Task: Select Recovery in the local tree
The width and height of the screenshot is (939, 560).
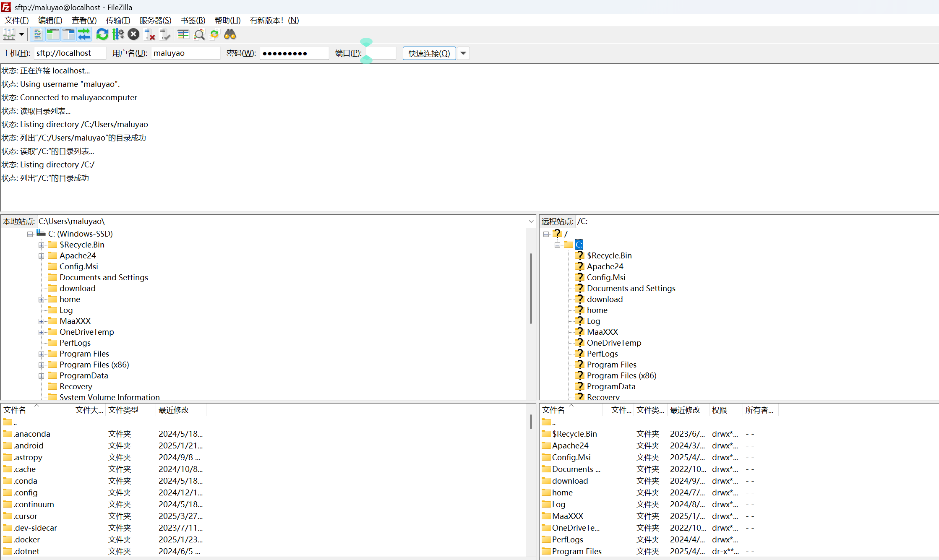Action: (76, 386)
